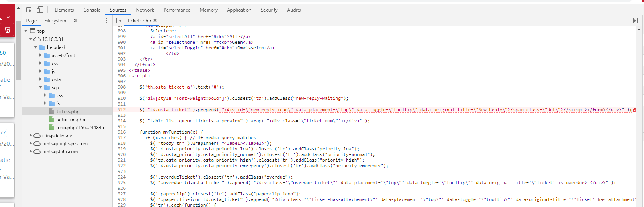Select logo.php file in the tree
This screenshot has height=207, width=644.
[80, 128]
